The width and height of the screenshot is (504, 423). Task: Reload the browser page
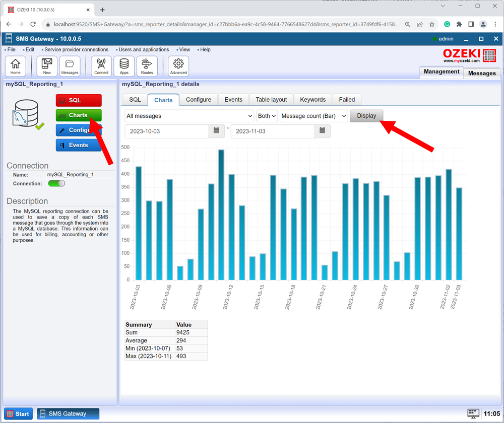(x=33, y=24)
